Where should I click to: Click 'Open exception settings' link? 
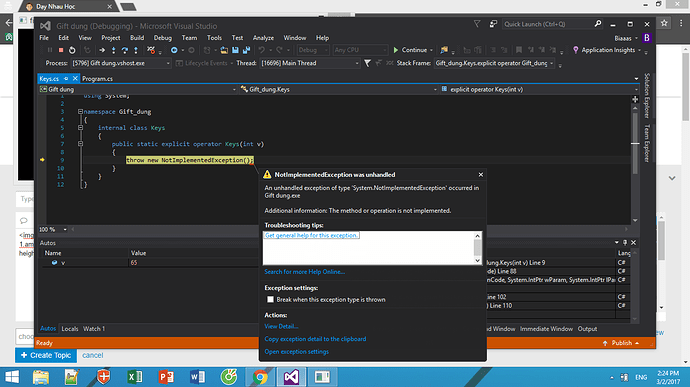tap(297, 352)
